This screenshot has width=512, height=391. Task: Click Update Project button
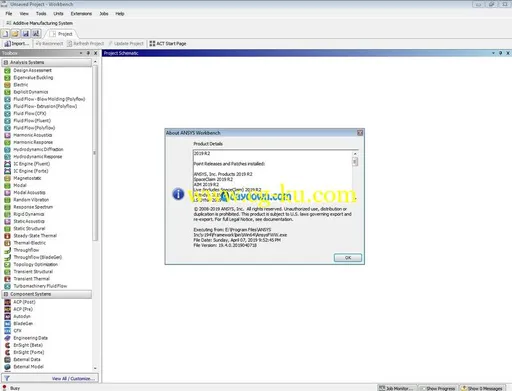(126, 44)
